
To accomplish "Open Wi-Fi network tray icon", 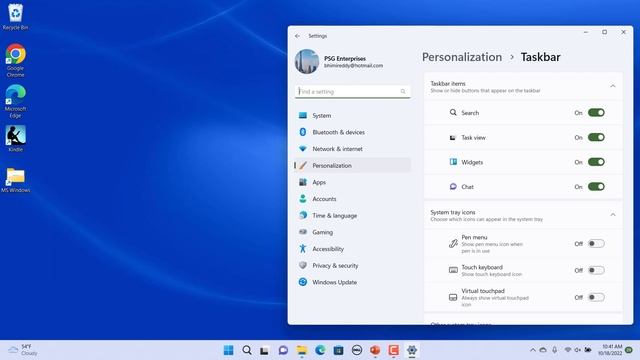I will point(568,350).
